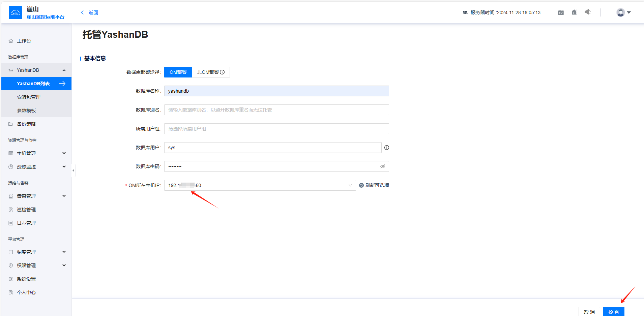This screenshot has width=644, height=316.
Task: Expand the 资源监控 menu chevron
Action: tap(64, 167)
